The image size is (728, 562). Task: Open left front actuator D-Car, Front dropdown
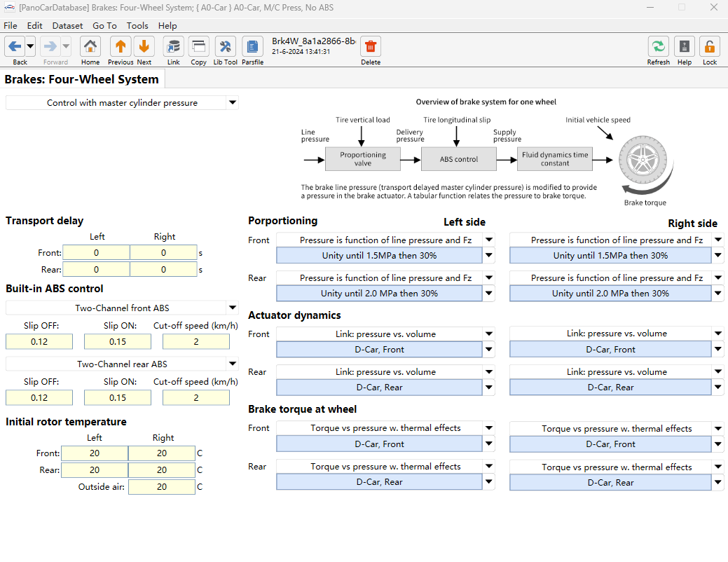click(x=489, y=349)
